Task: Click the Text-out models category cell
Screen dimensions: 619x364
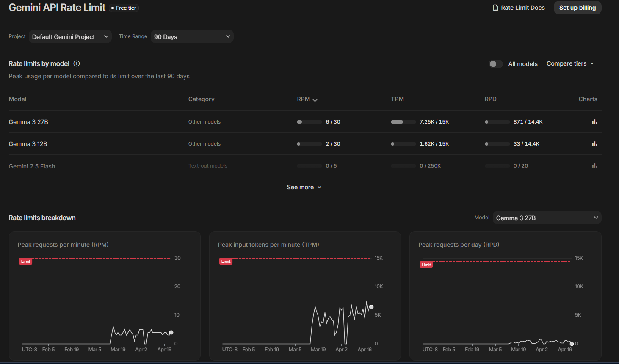Action: [x=208, y=166]
